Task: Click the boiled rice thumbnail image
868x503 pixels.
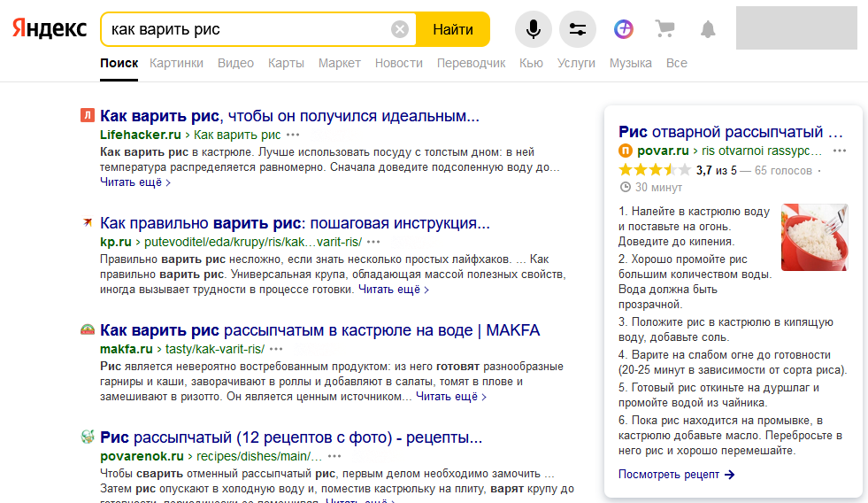Action: click(x=814, y=237)
